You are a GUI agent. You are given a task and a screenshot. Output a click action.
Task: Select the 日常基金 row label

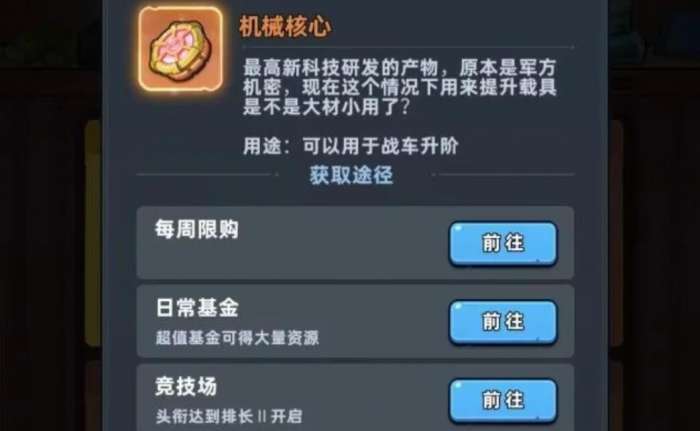(x=197, y=308)
